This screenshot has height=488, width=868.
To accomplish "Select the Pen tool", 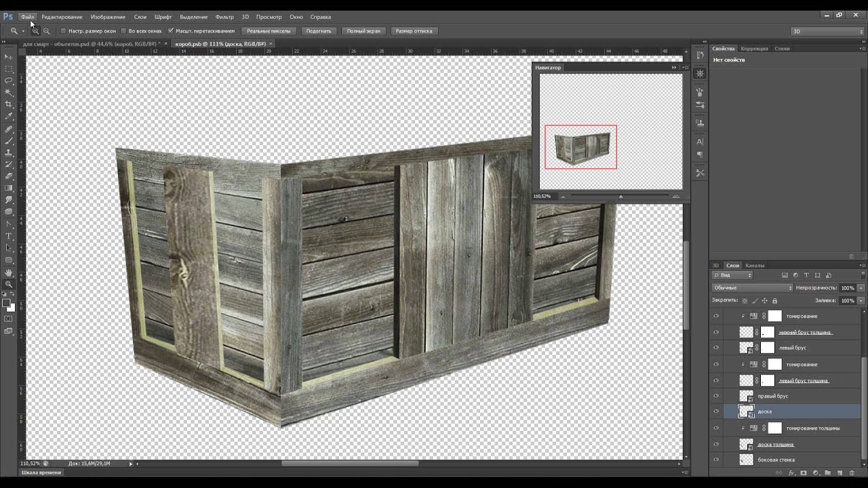I will [9, 224].
